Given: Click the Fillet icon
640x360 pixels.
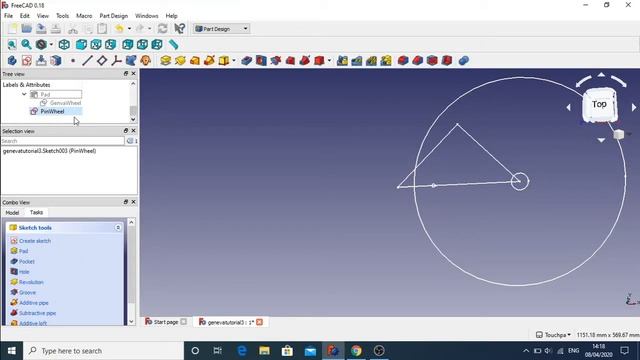Looking at the screenshot, I should 403,61.
